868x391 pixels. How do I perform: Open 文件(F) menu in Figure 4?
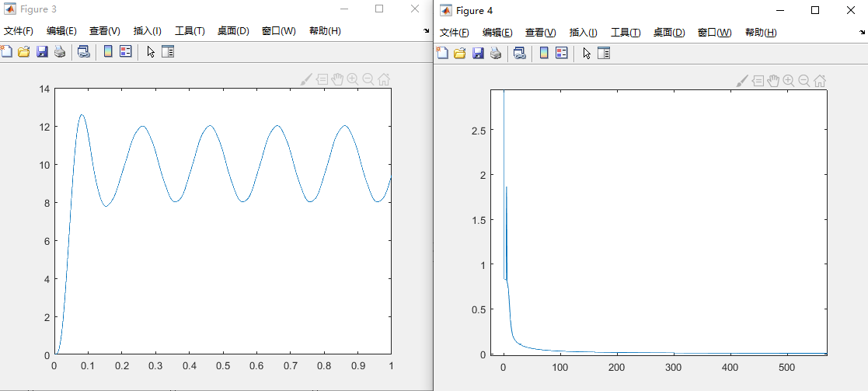(455, 33)
